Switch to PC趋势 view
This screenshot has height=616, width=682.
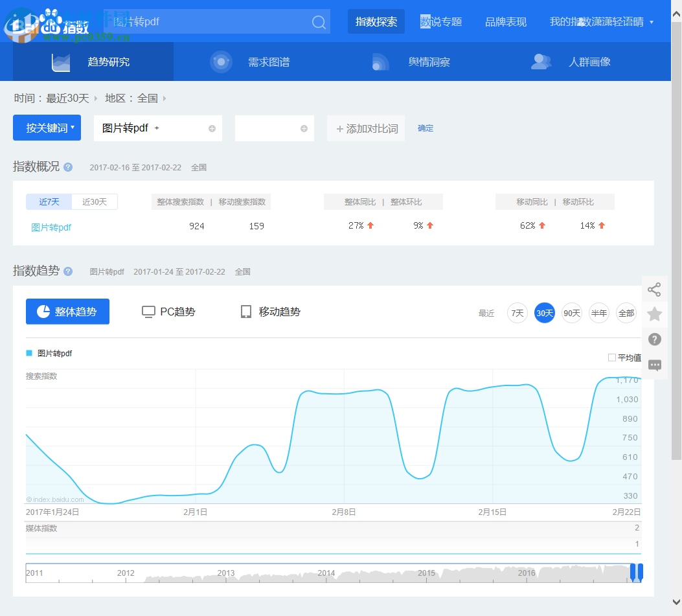(x=168, y=312)
